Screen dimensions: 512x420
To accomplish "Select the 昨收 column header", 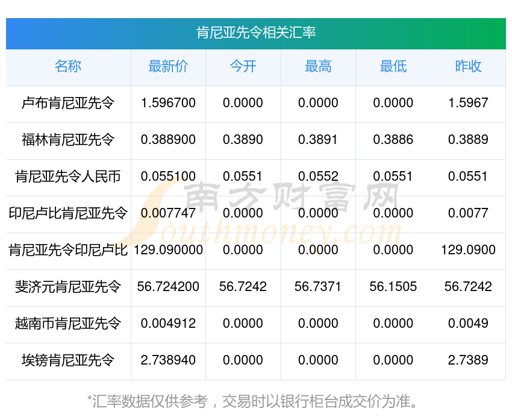I will pos(468,67).
